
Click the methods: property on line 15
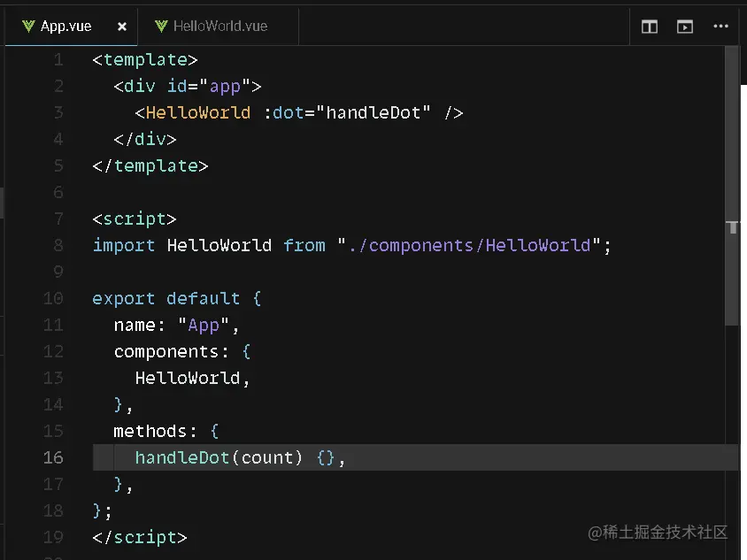pyautogui.click(x=155, y=432)
